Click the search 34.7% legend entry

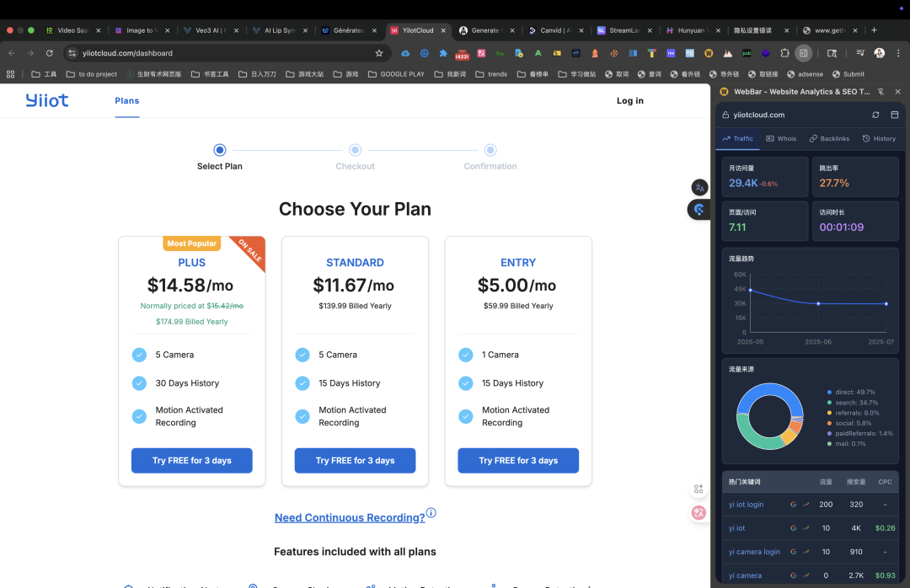[852, 403]
